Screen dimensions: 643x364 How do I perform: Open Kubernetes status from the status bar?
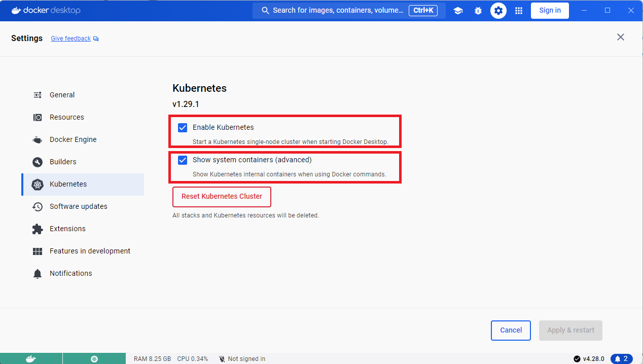tap(94, 358)
